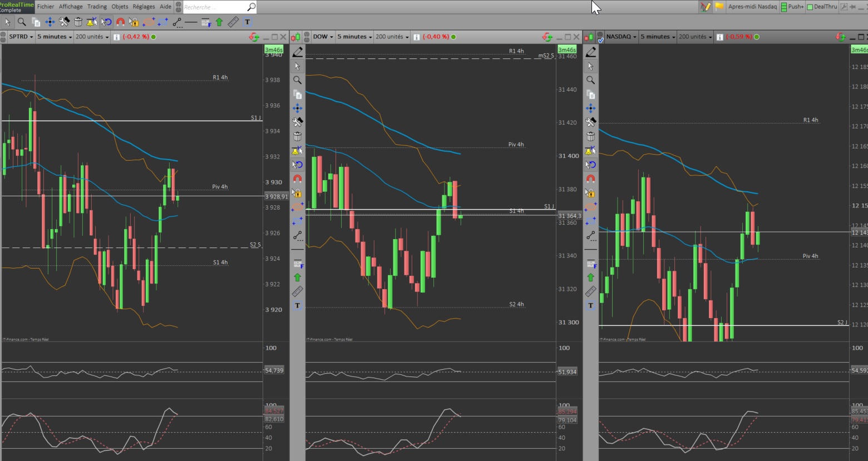868x461 pixels.
Task: Open the NASDAQ instrument dropdown
Action: (x=622, y=37)
